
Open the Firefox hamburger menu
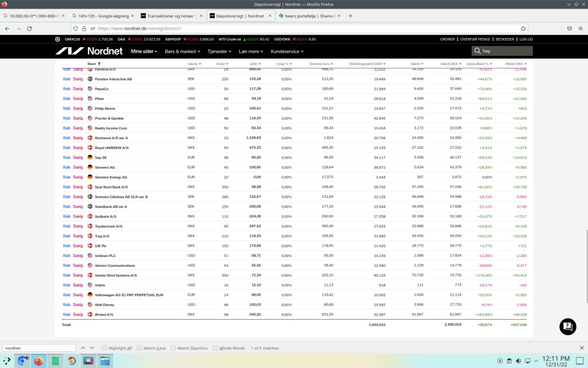(580, 28)
